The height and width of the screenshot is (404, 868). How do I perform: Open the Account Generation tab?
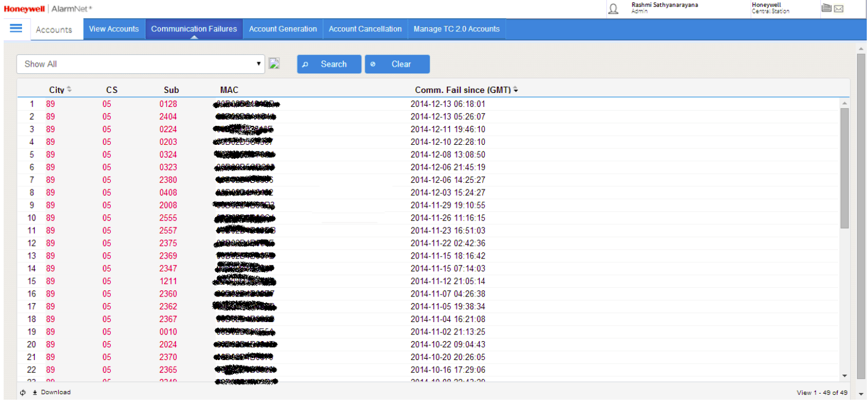[x=283, y=29]
